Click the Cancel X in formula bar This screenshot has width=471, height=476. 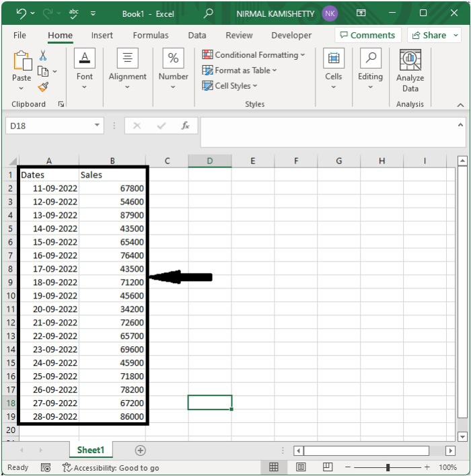click(137, 126)
